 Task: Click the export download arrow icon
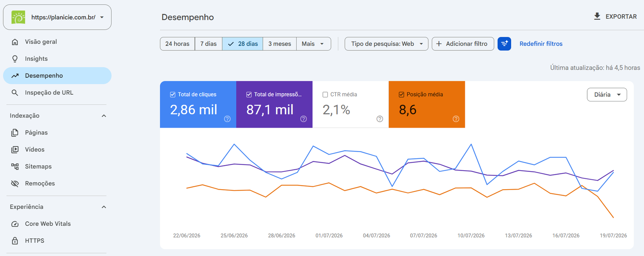point(597,17)
